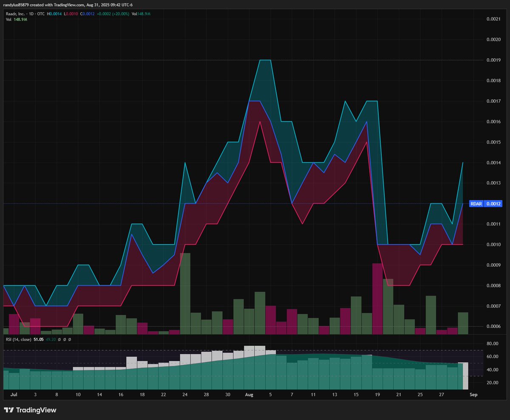Click the 25 date label on time axis
The height and width of the screenshot is (420, 510).
[x=420, y=395]
